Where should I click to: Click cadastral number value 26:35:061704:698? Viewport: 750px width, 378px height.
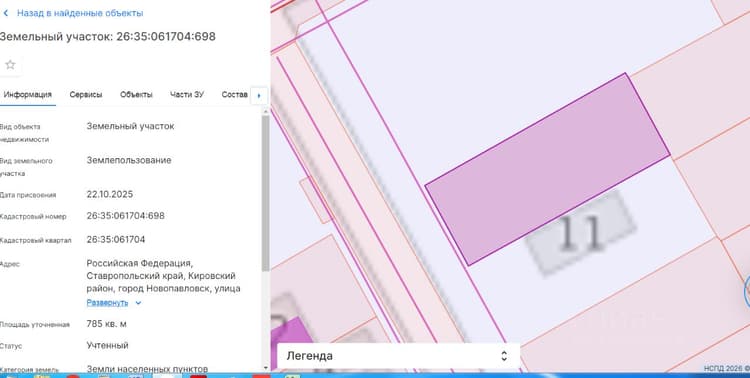pos(125,216)
